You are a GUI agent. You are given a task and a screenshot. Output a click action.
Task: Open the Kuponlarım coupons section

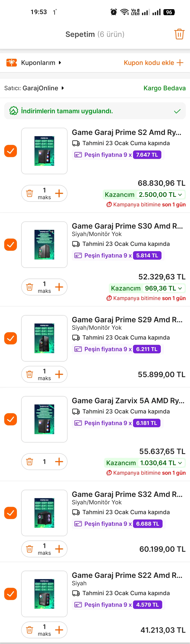pyautogui.click(x=38, y=62)
